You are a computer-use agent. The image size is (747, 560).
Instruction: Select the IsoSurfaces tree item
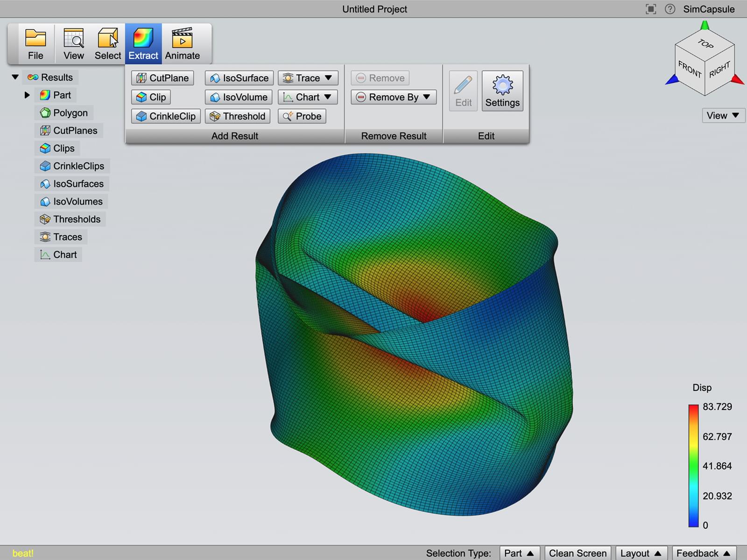[72, 184]
